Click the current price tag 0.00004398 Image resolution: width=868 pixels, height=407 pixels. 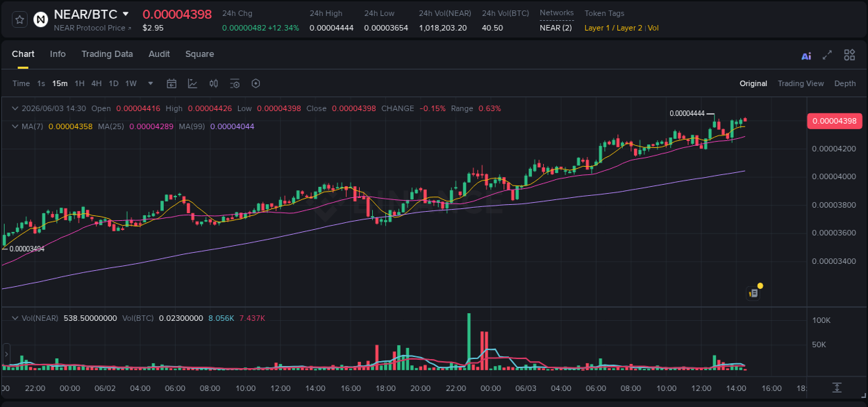(834, 121)
